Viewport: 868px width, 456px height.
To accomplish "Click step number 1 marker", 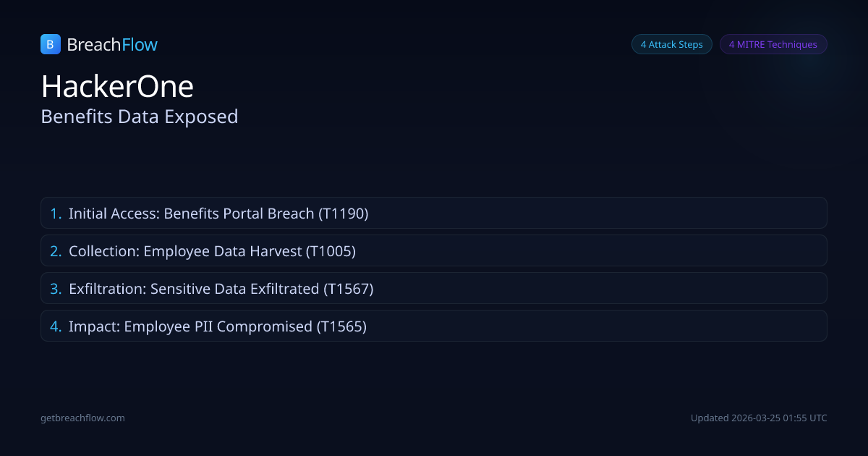I will click(56, 214).
